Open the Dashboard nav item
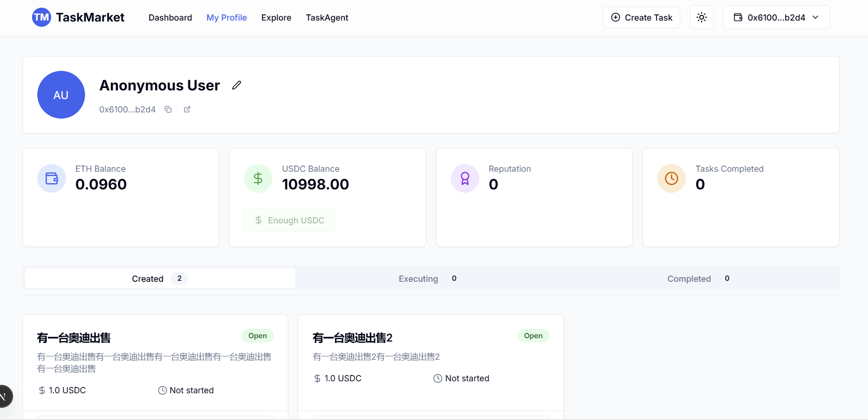The width and height of the screenshot is (868, 420). point(170,18)
